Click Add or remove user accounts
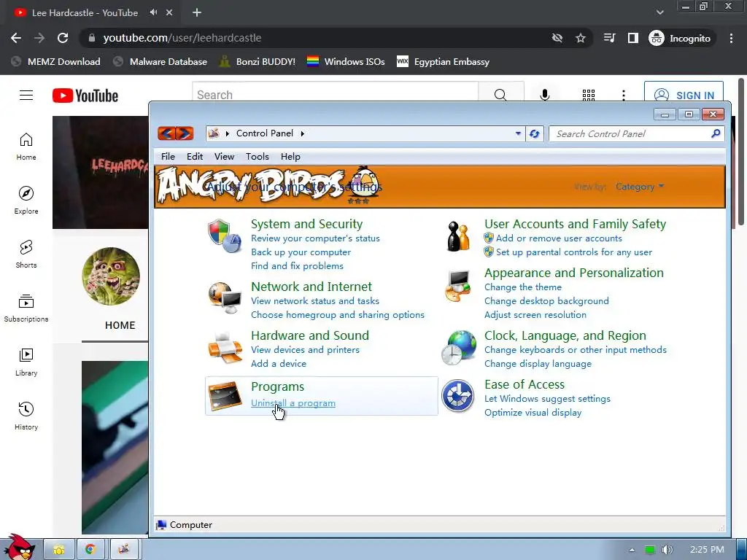 coord(559,238)
